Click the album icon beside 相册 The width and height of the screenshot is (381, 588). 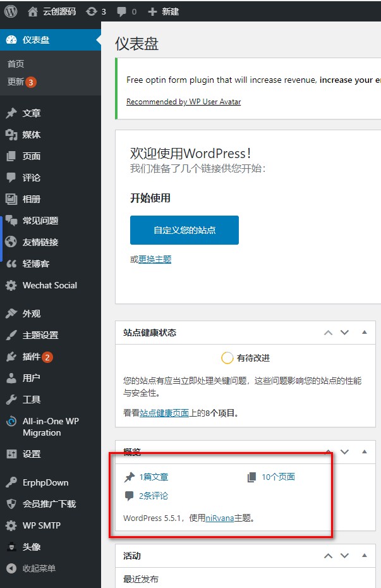pos(11,199)
